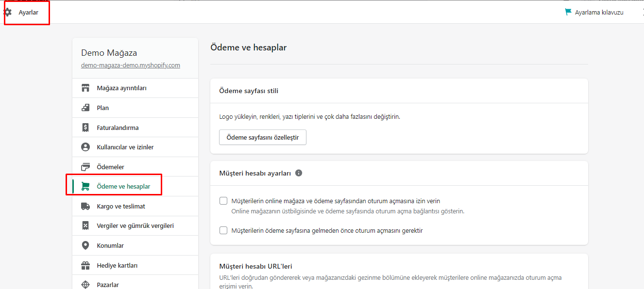Click the Hediye kartları gift icon
The width and height of the screenshot is (644, 289).
tap(85, 265)
